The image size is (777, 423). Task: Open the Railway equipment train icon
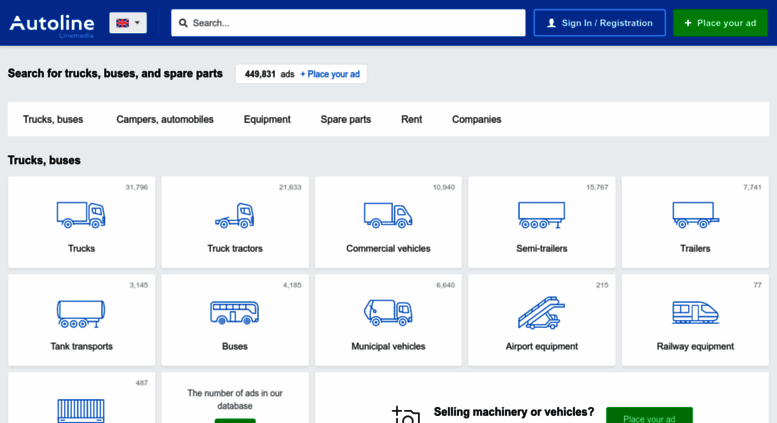695,313
